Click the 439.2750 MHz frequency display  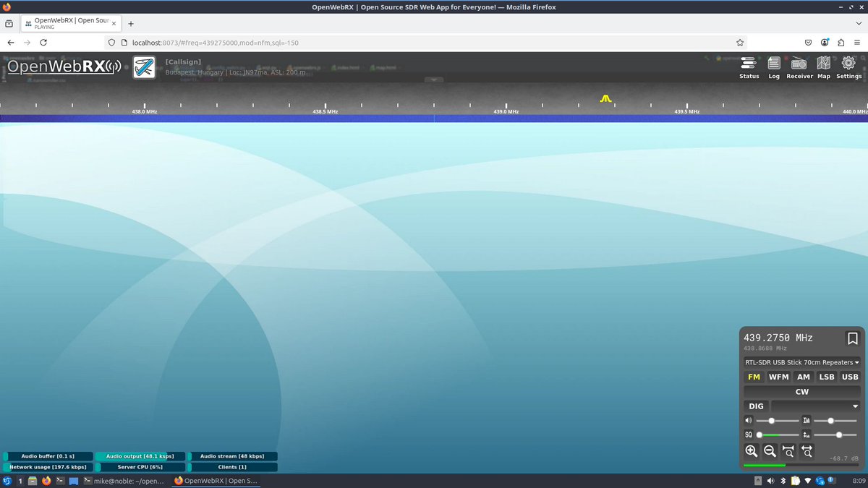(778, 338)
